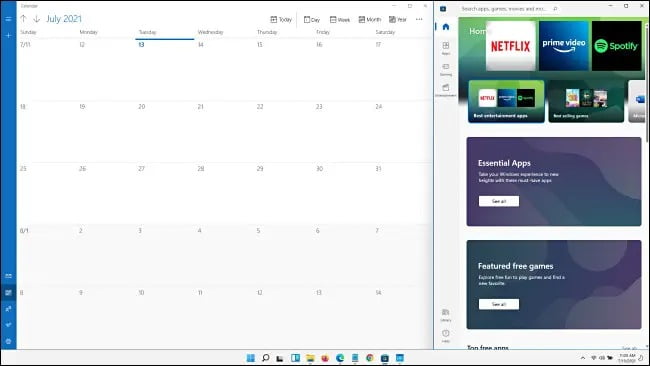Screen dimensions: 650x366
Task: Go to next month with down arrow
Action: (36, 19)
